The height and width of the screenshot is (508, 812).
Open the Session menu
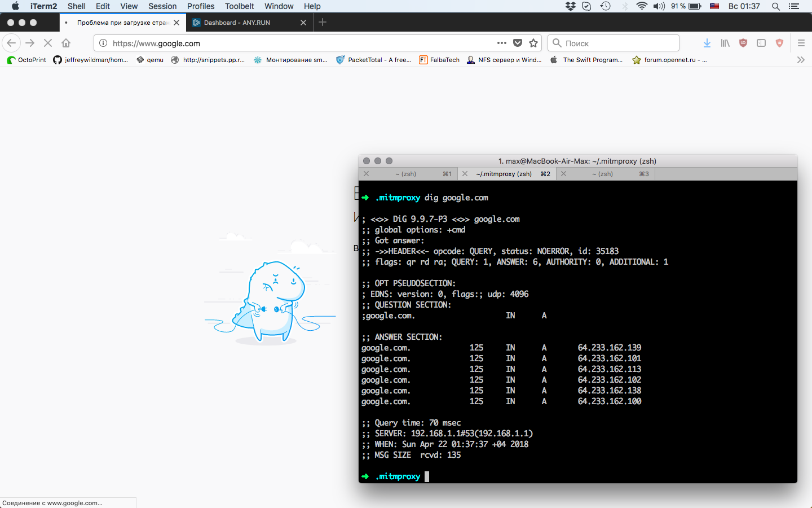point(162,6)
